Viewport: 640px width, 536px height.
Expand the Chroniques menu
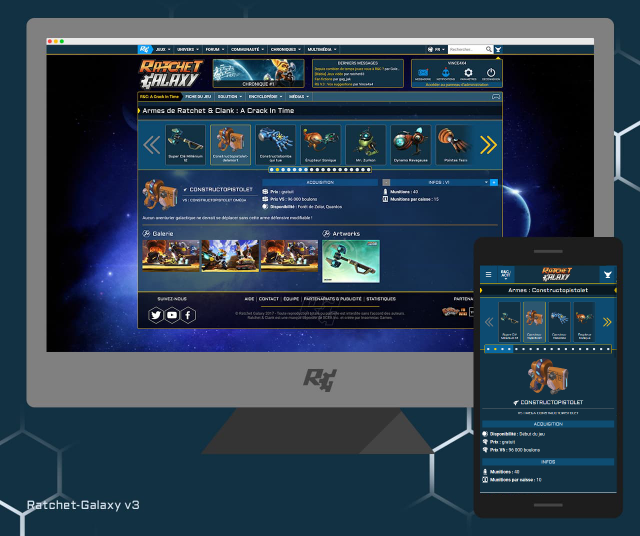(286, 49)
